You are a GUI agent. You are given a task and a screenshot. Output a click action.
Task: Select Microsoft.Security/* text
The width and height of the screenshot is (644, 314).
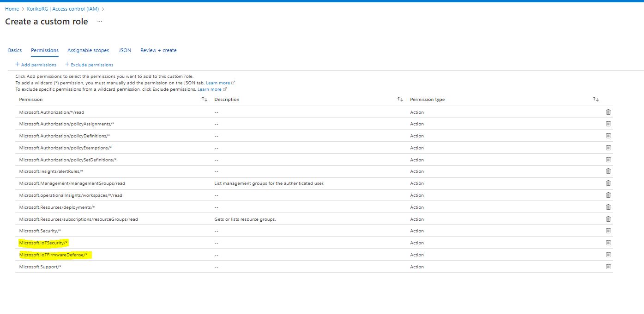40,231
